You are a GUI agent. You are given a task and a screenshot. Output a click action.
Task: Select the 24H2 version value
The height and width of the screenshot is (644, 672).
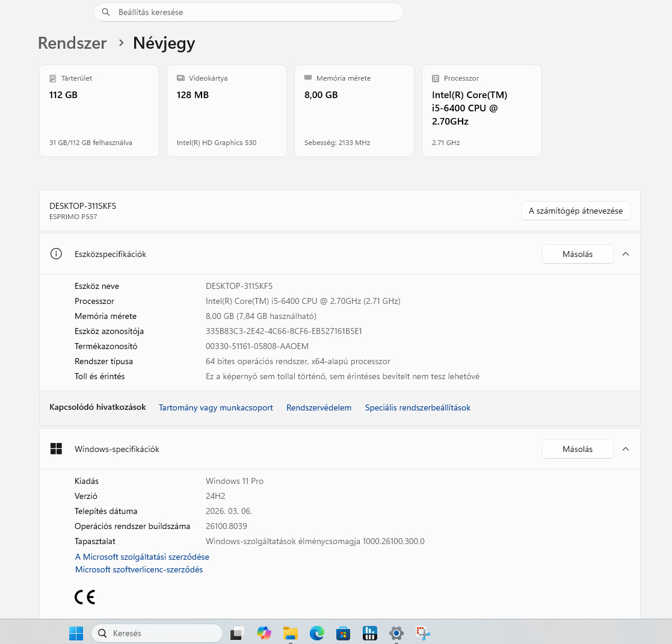click(x=215, y=496)
